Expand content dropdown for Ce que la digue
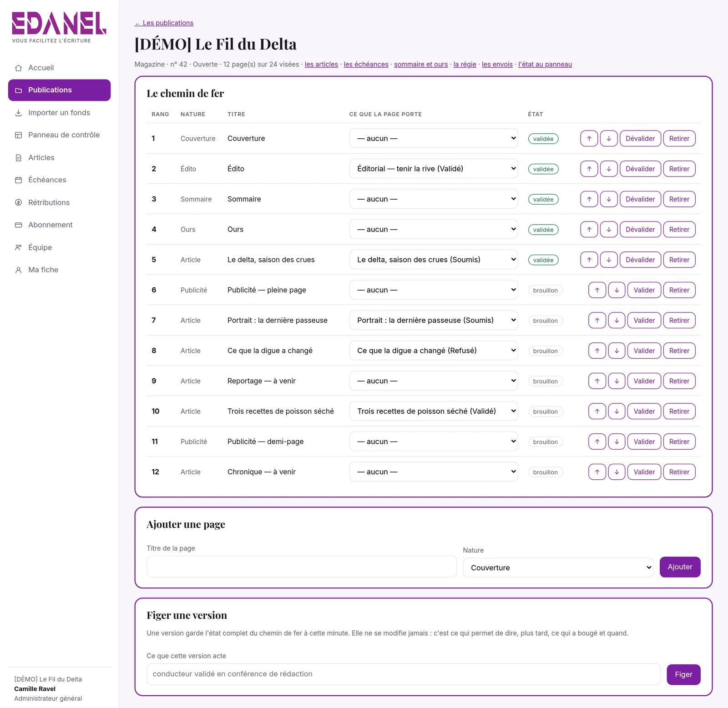728x708 pixels. 434,351
